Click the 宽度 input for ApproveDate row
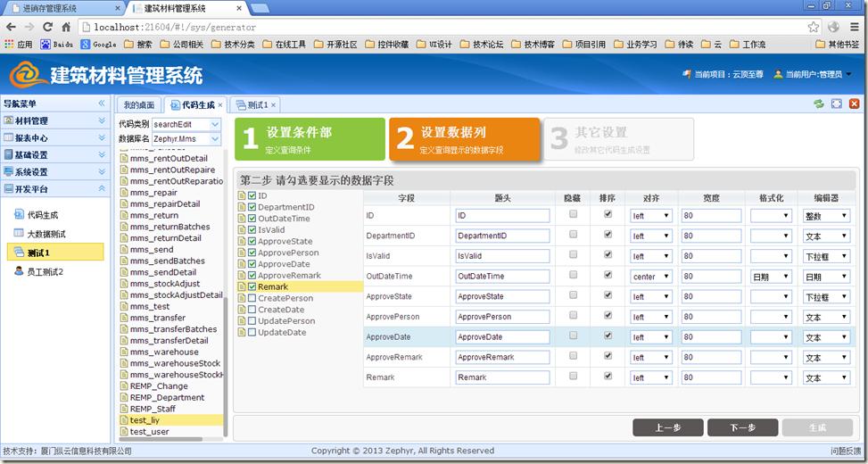Image resolution: width=868 pixels, height=464 pixels. [711, 337]
